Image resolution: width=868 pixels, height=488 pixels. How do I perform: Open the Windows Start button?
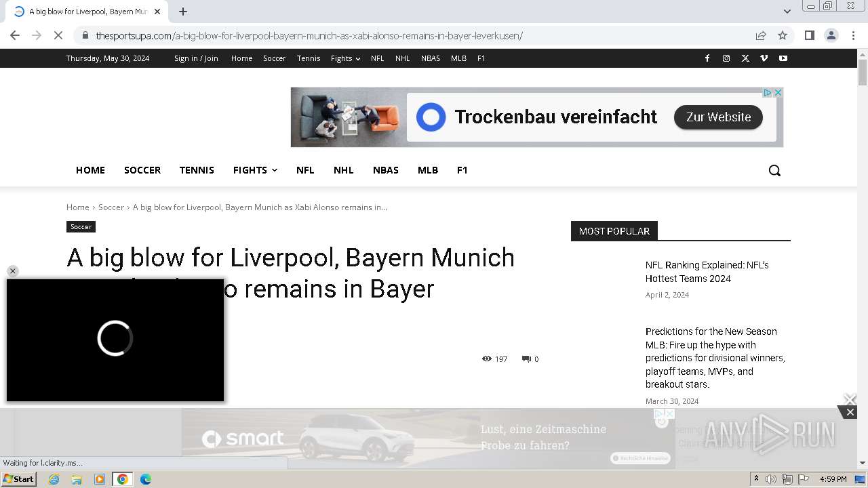coord(18,479)
